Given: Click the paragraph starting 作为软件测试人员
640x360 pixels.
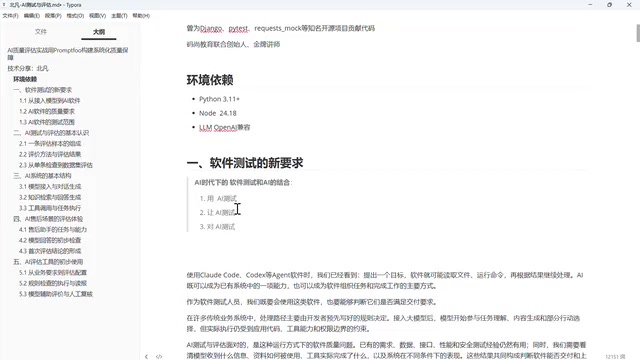Looking at the screenshot, I should 312,302.
